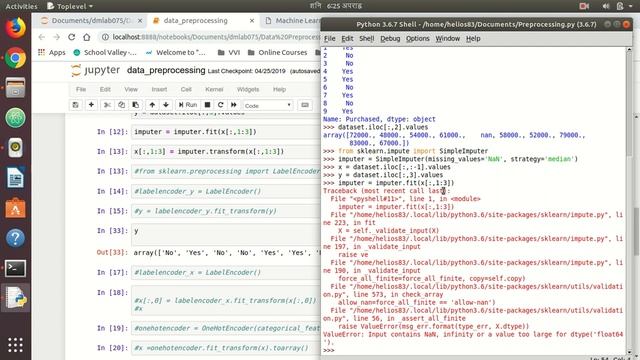Open Python Shell File menu
Viewport: 640px width, 360px height.
[x=329, y=39]
